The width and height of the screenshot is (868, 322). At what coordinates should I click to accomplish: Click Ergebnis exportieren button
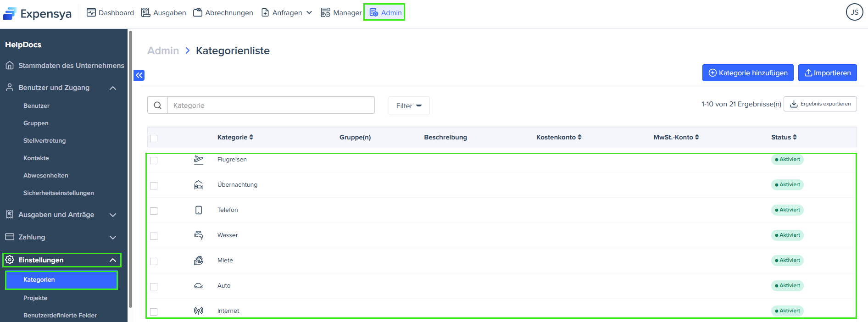coord(820,104)
